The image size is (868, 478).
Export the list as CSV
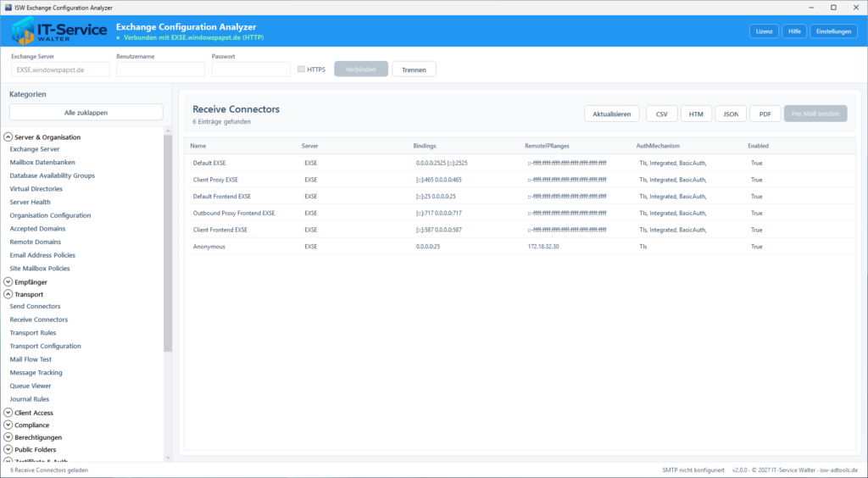pos(661,114)
